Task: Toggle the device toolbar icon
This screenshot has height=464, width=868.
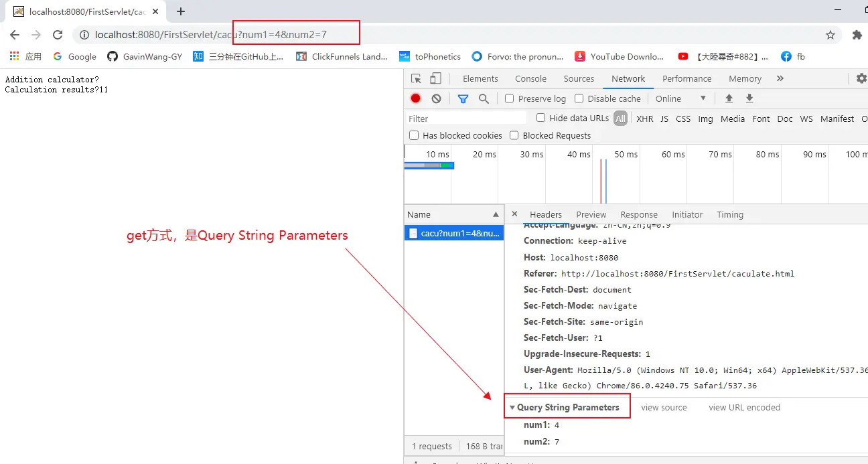Action: point(435,78)
